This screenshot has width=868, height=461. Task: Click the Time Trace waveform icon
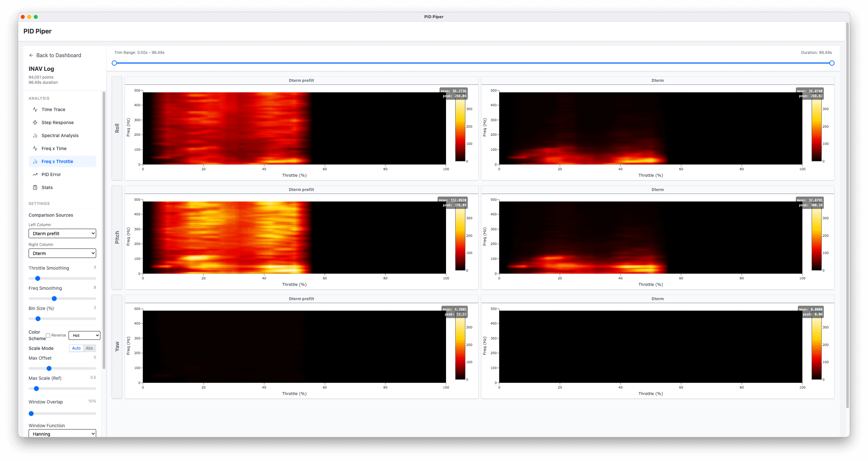(x=35, y=109)
